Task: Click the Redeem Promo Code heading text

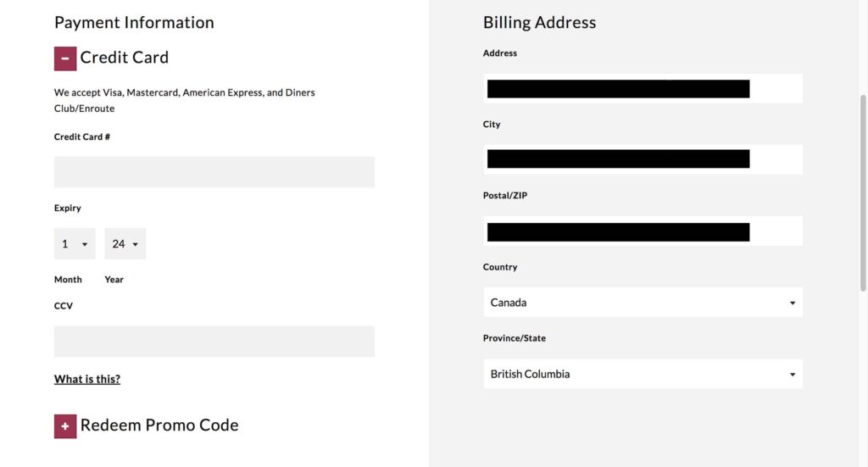Action: click(x=159, y=425)
